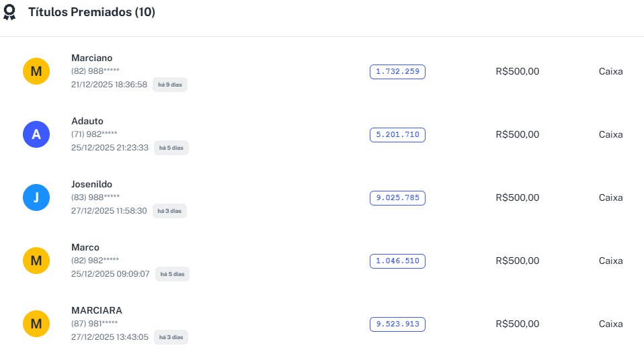644x360 pixels.
Task: Click the winner name Marciano
Action: (92, 58)
